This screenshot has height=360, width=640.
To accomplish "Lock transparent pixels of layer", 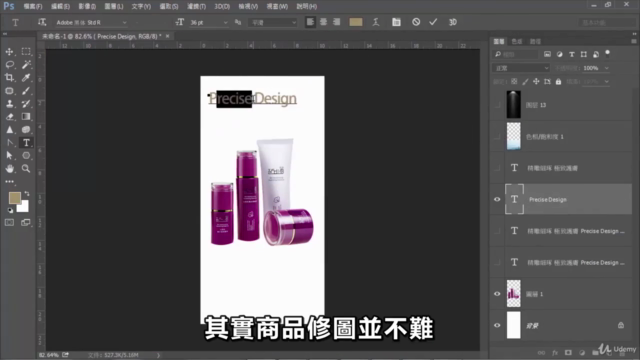I will pyautogui.click(x=514, y=82).
